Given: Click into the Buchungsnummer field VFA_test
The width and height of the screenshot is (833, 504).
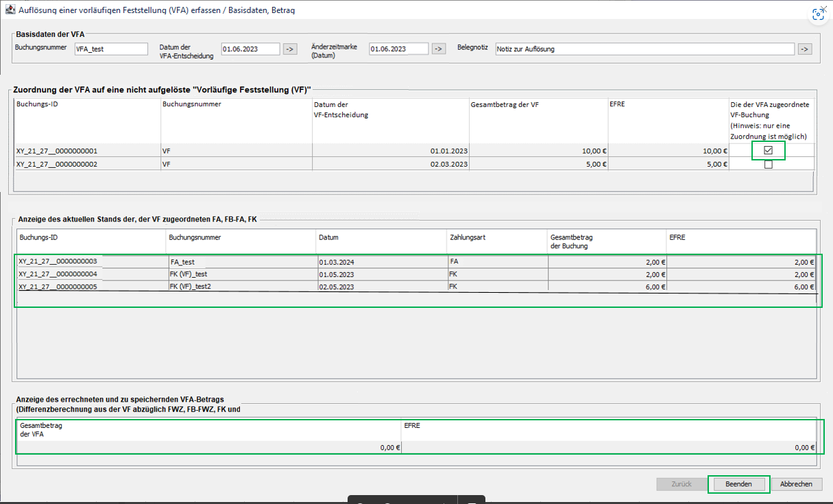Looking at the screenshot, I should (x=111, y=49).
